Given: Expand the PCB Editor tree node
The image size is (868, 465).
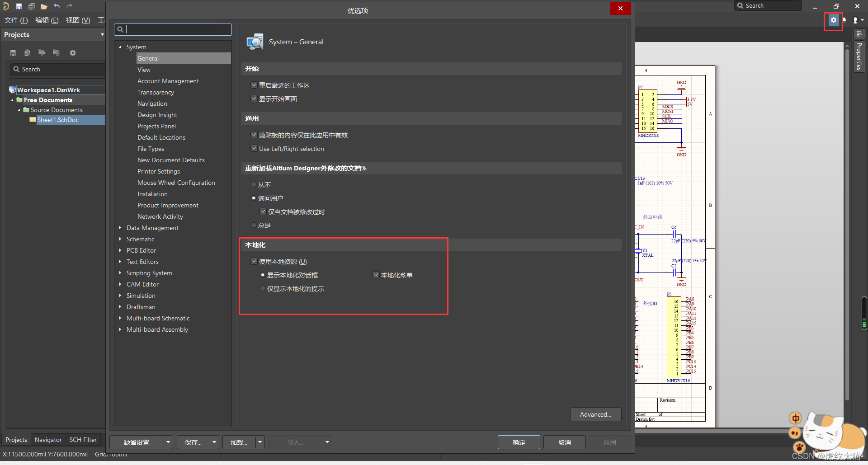Looking at the screenshot, I should coord(120,250).
